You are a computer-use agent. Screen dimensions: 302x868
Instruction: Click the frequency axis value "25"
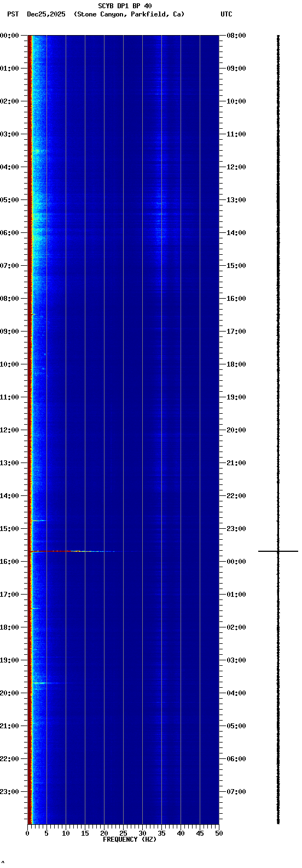[123, 833]
